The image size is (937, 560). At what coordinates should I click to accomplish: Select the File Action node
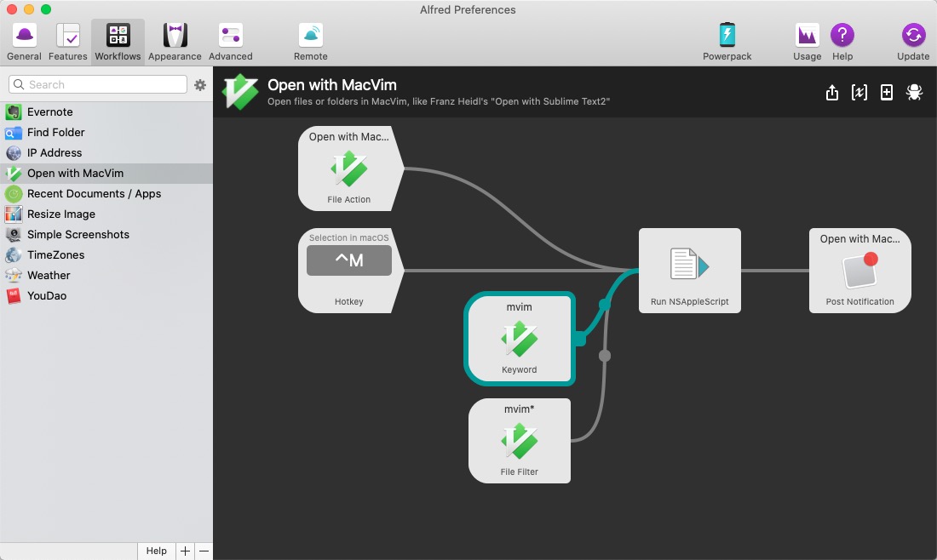point(350,169)
